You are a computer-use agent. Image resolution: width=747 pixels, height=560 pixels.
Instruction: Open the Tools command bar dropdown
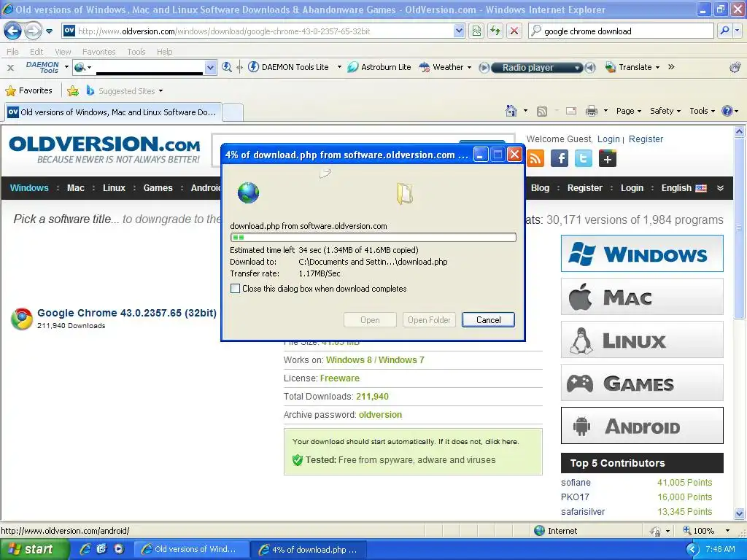pyautogui.click(x=703, y=111)
